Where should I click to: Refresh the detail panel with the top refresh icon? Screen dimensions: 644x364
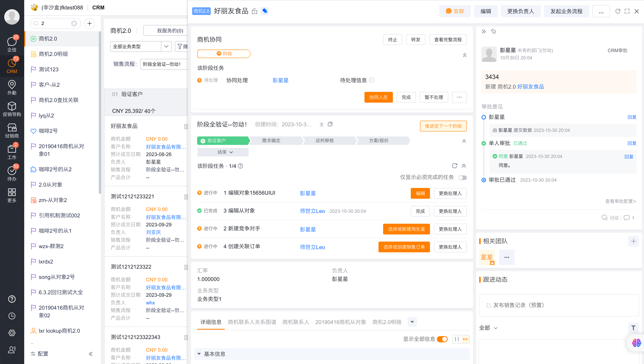pyautogui.click(x=617, y=11)
